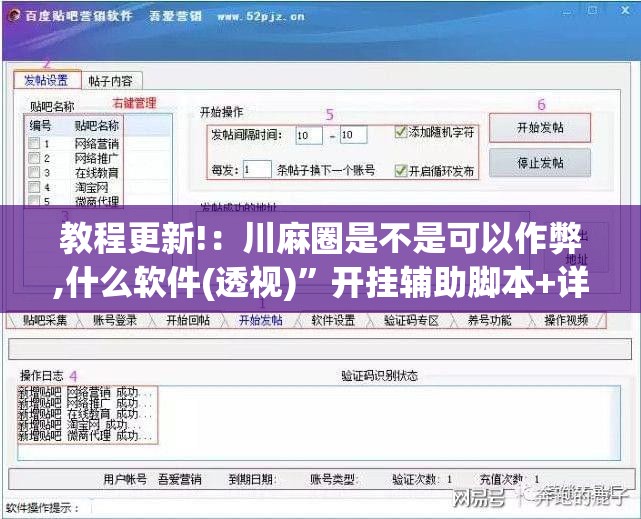Click the first 发帖间隔时间 input field
Image resolution: width=641 pixels, height=519 pixels.
click(x=309, y=135)
